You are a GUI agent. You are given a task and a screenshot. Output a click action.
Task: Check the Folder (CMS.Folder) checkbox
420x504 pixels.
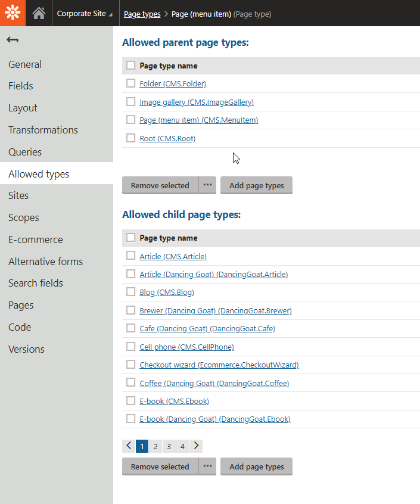coord(131,83)
